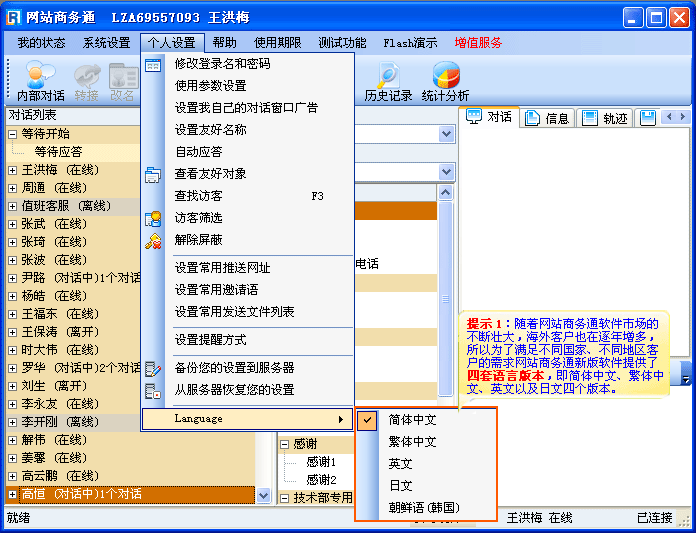Click the 访客筛选 menu item icon
This screenshot has height=533, width=696.
point(153,218)
